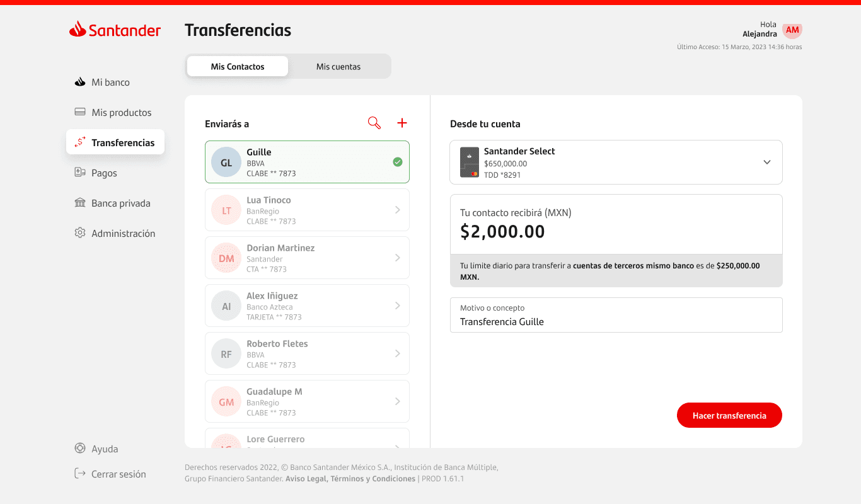Screen dimensions: 861x504
Task: Open Dorian Martinez contact chevron
Action: [398, 258]
